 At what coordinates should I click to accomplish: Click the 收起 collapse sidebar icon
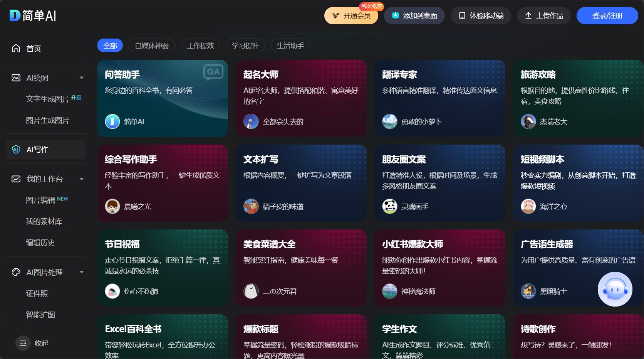(x=23, y=343)
